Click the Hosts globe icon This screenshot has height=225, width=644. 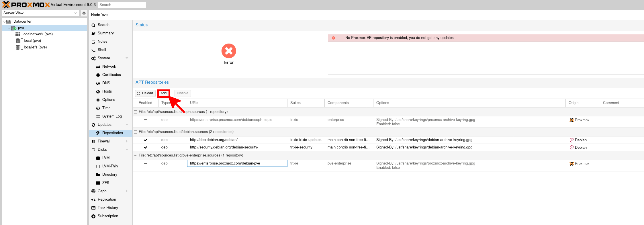[98, 92]
